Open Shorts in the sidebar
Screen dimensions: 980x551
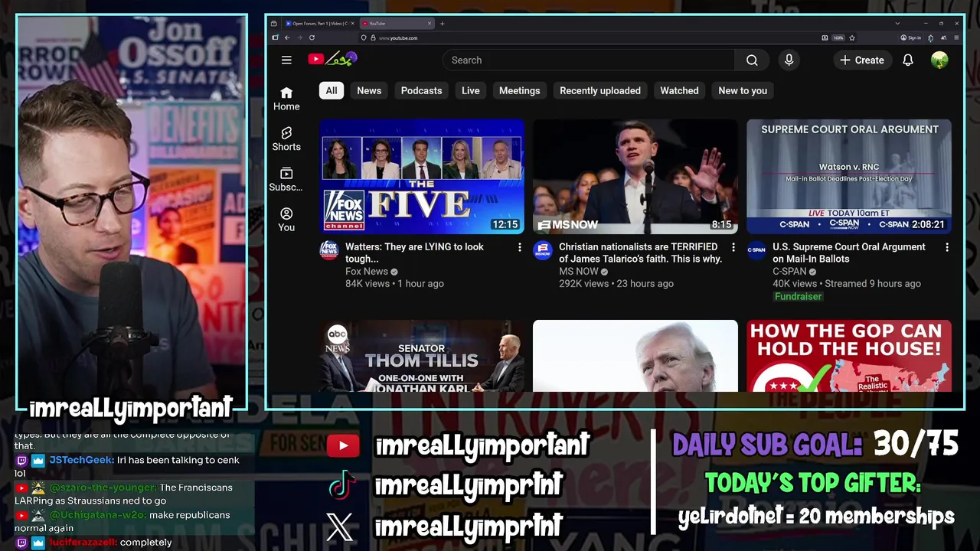pyautogui.click(x=286, y=139)
